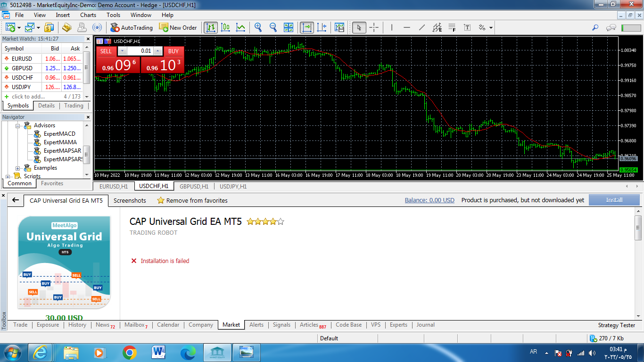
Task: Expand the New Chart dropdown arrow
Action: [x=19, y=27]
